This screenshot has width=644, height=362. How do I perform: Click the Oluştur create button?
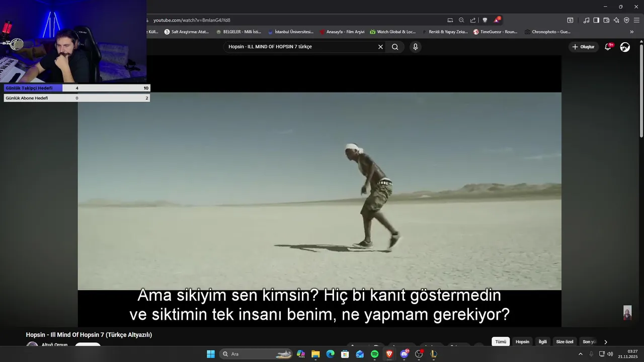point(584,47)
